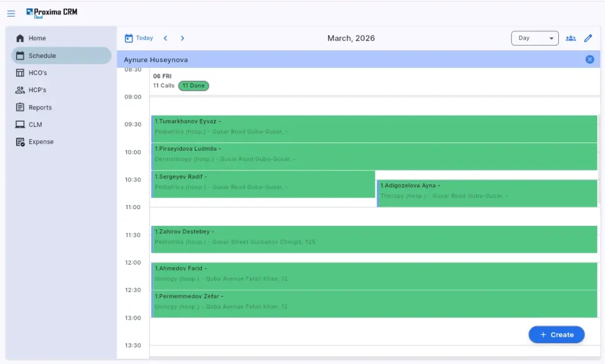Open HCO's section
The width and height of the screenshot is (605, 364).
pyautogui.click(x=61, y=73)
